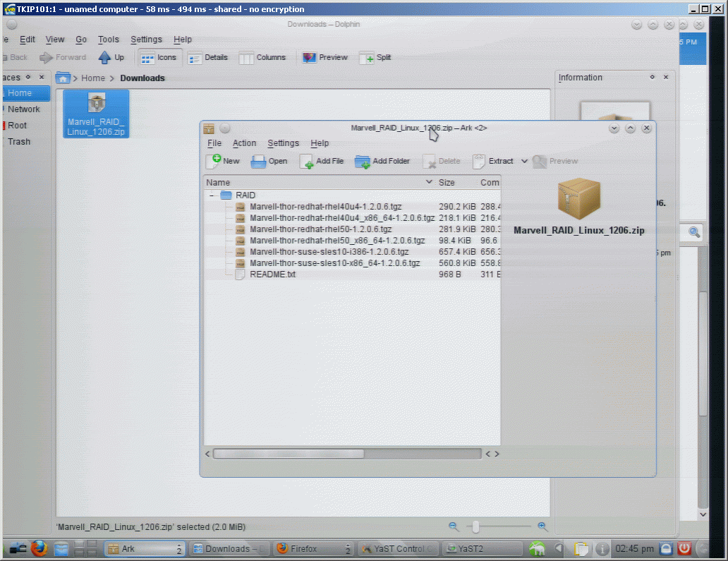Open the Extract dropdown arrow
The image size is (728, 561).
coord(524,161)
